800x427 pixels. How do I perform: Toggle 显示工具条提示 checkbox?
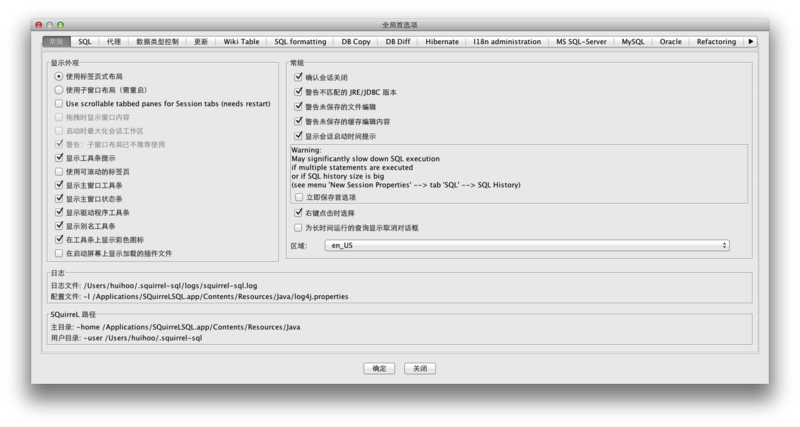click(x=59, y=157)
